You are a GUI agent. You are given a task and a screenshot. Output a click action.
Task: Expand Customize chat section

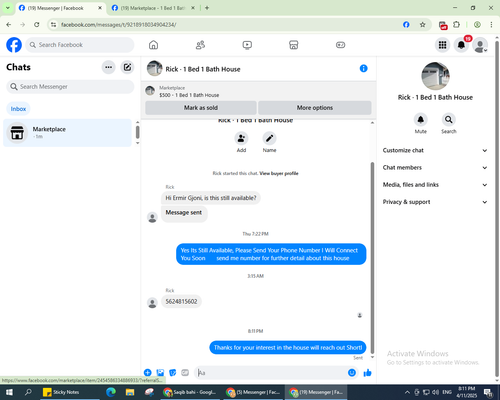click(x=435, y=151)
